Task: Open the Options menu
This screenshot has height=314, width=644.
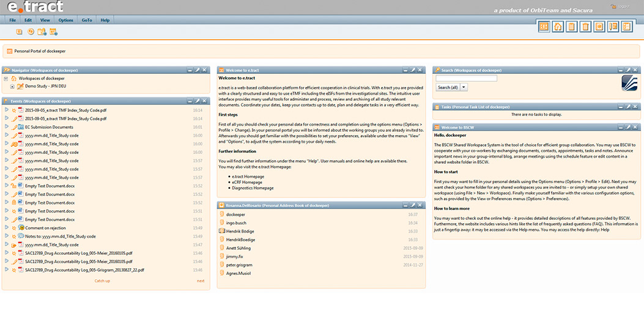Action: click(65, 20)
